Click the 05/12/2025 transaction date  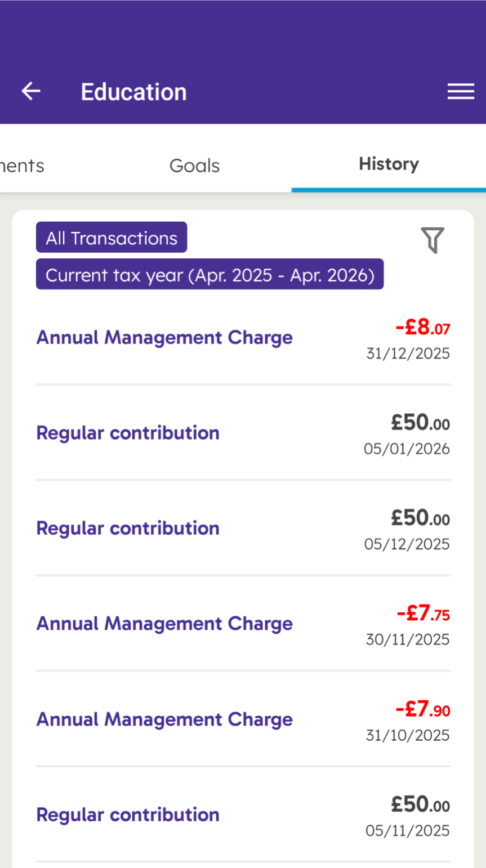click(x=407, y=544)
